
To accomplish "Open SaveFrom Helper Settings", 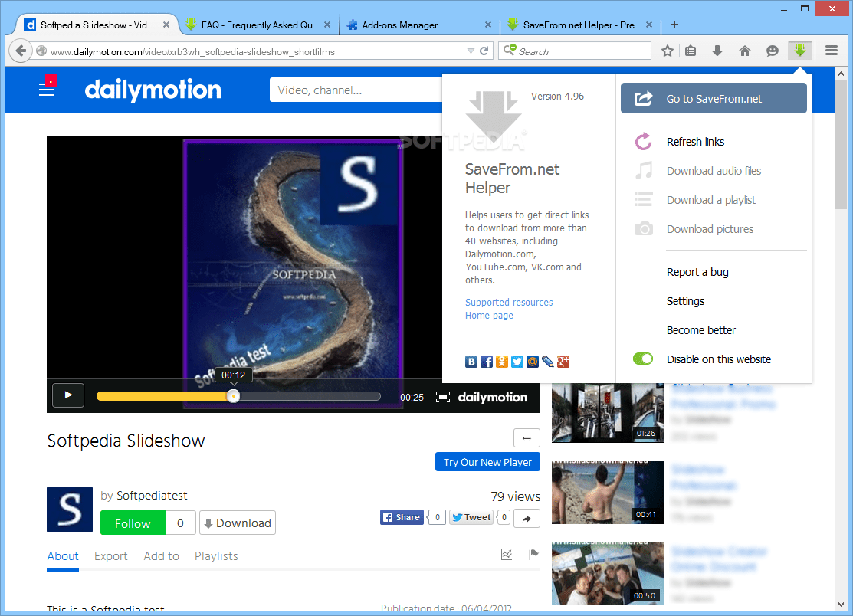I will pos(685,301).
